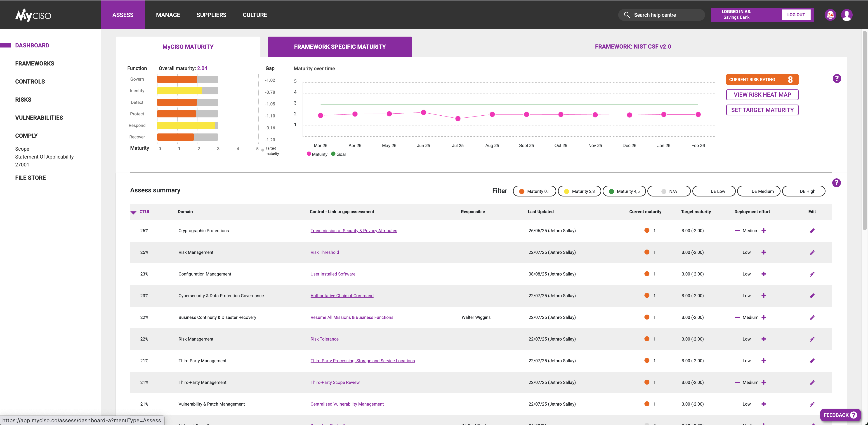Screen dimensions: 868x425
Task: Open the CULTURE top menu
Action: click(255, 15)
